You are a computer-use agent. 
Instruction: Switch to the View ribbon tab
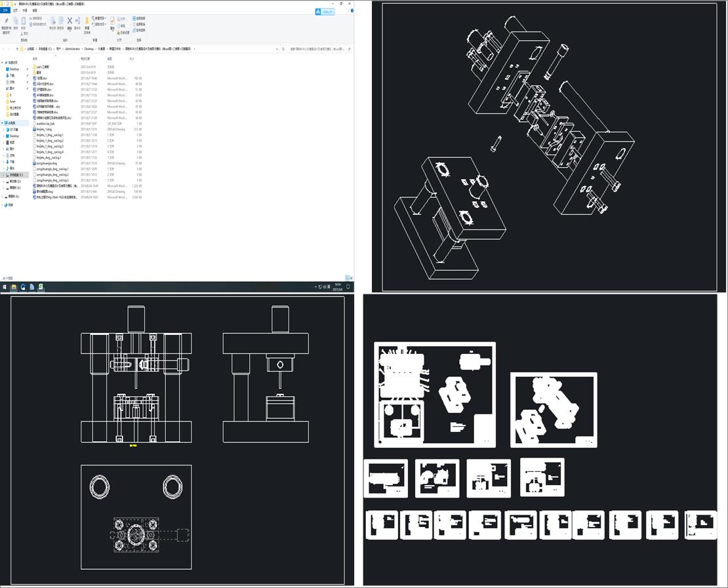click(x=35, y=10)
